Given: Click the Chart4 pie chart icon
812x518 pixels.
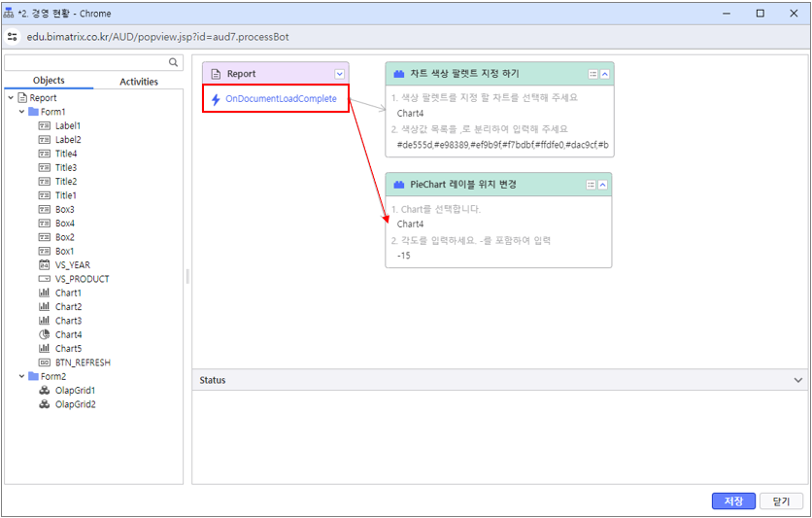Looking at the screenshot, I should 45,335.
